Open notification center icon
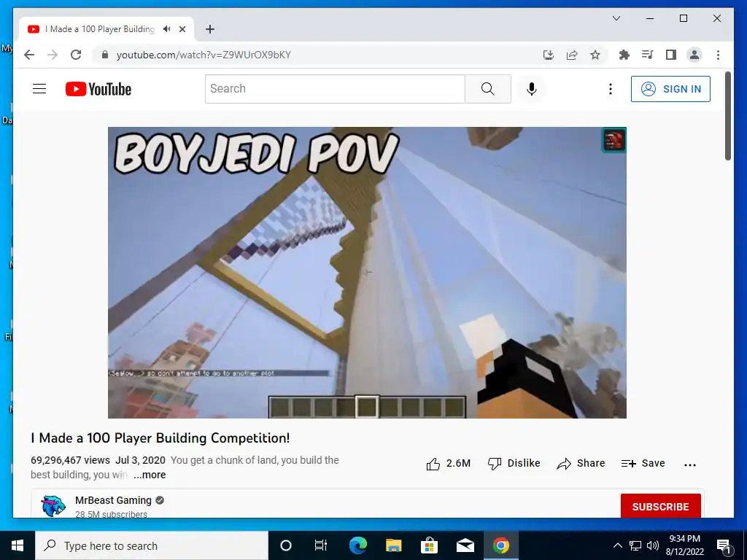747x560 pixels. tap(723, 545)
